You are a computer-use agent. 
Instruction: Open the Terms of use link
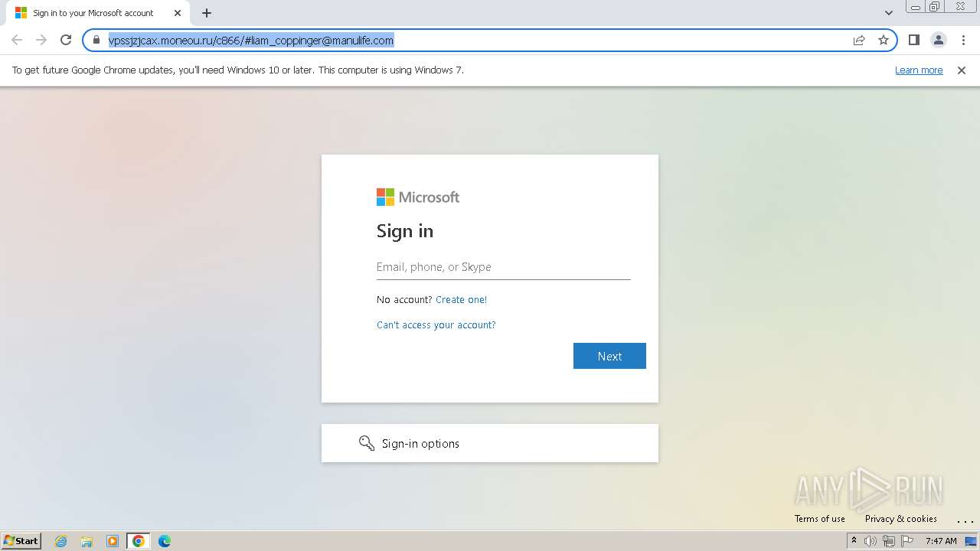coord(819,518)
